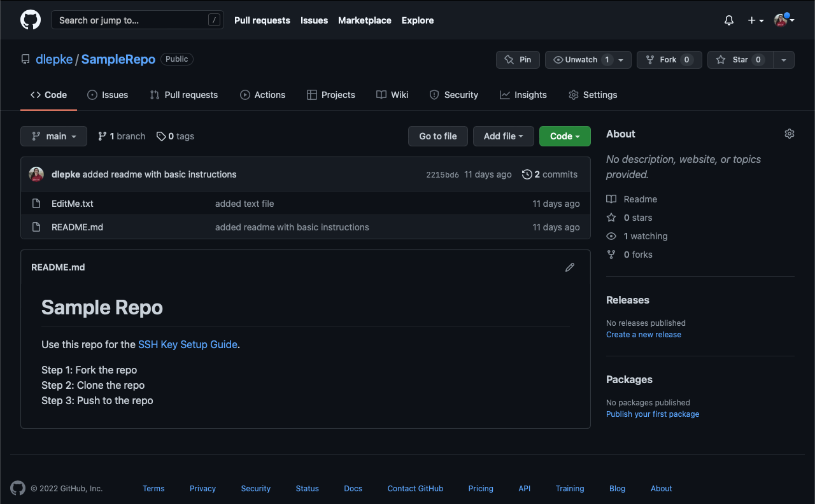Screen dimensions: 815x504
Task: View the 2 commits history
Action: 549,174
